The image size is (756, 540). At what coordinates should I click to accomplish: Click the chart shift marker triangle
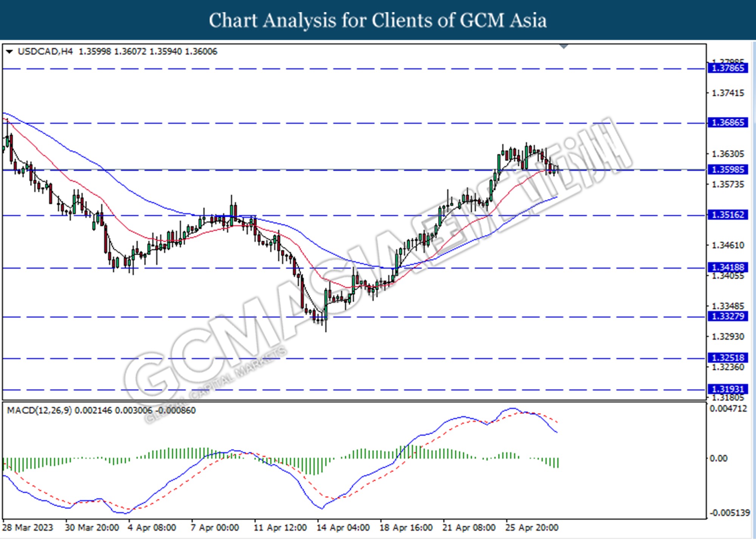[564, 47]
